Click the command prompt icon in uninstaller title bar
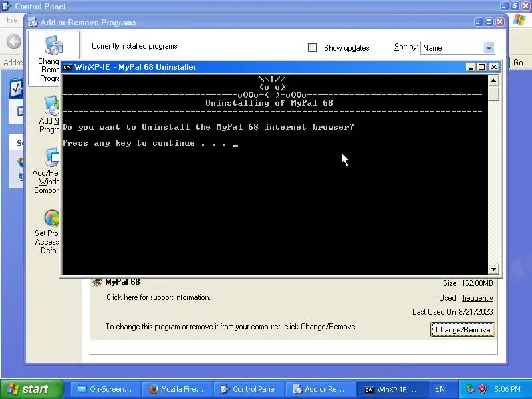The height and width of the screenshot is (399, 532). [x=68, y=67]
